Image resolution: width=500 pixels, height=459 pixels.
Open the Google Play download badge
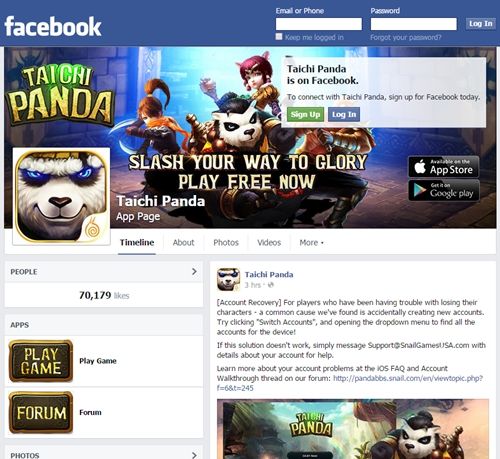[x=444, y=190]
